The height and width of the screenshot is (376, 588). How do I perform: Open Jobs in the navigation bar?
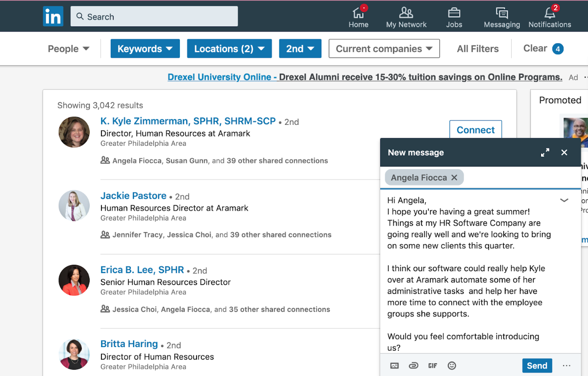(454, 17)
